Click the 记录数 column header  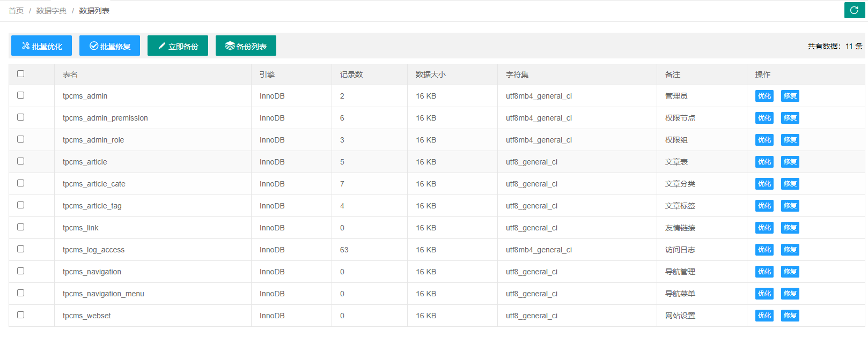click(x=351, y=74)
